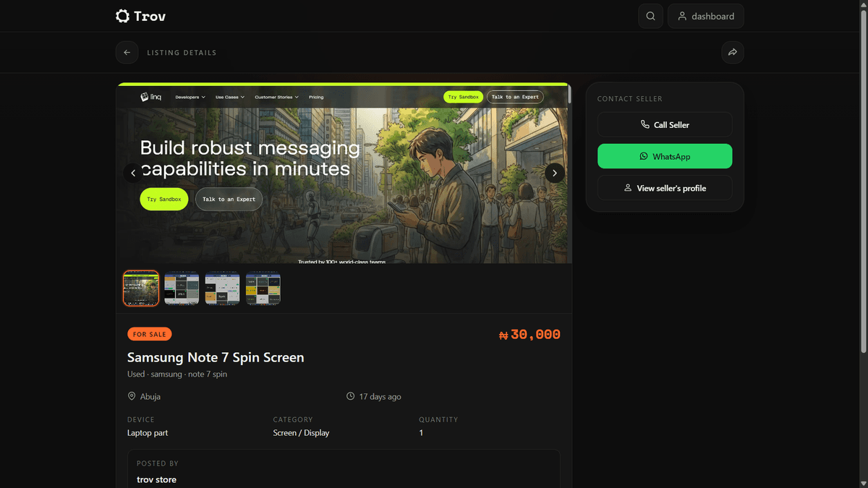Click the FOR SALE badge
This screenshot has height=488, width=868.
(x=150, y=334)
